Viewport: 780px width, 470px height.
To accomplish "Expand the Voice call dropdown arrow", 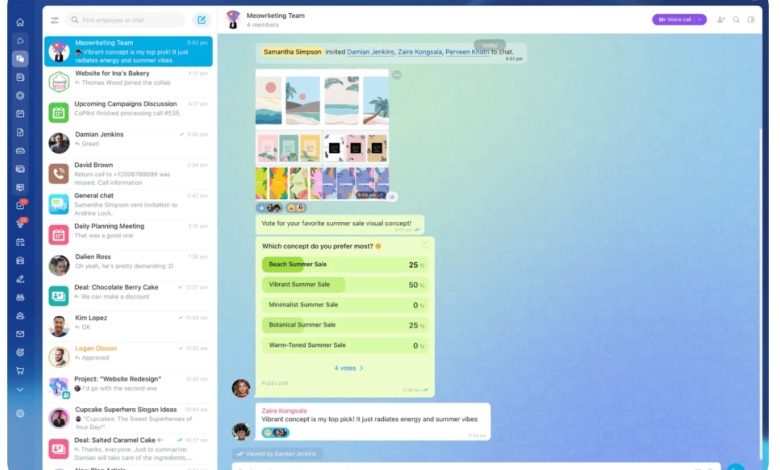I will (x=701, y=20).
